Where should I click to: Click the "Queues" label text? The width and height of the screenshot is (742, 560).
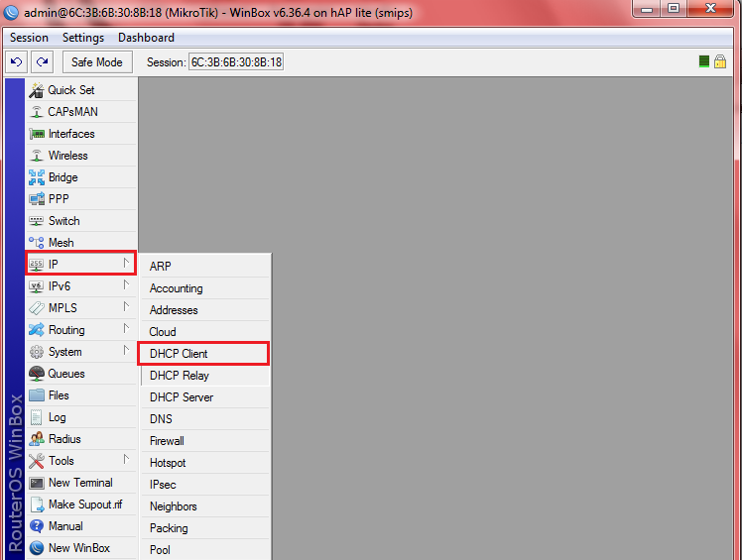(x=66, y=374)
